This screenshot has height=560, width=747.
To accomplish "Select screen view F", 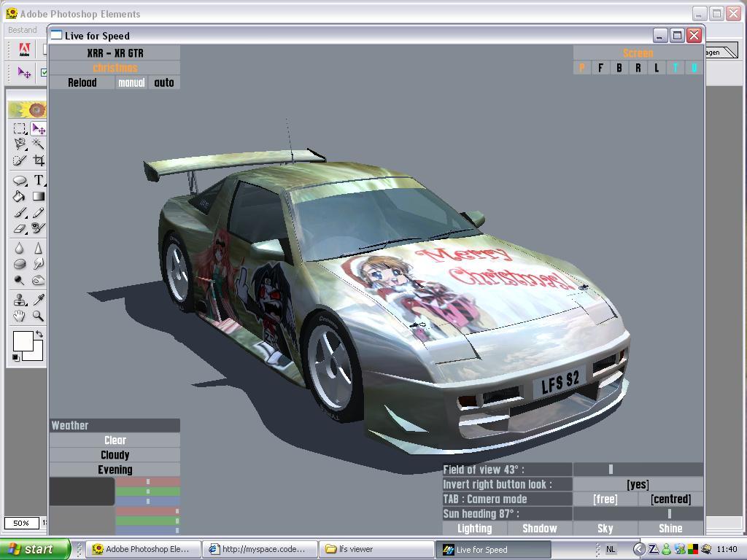I will pyautogui.click(x=600, y=68).
